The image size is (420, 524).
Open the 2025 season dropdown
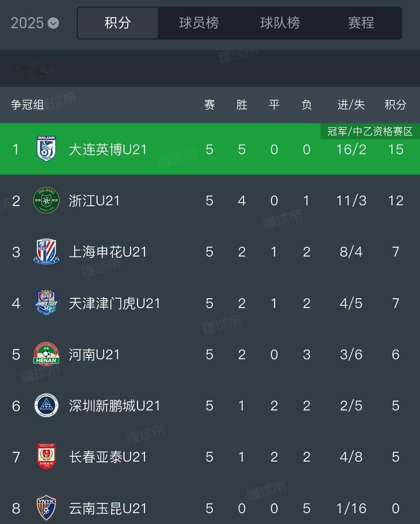point(35,23)
